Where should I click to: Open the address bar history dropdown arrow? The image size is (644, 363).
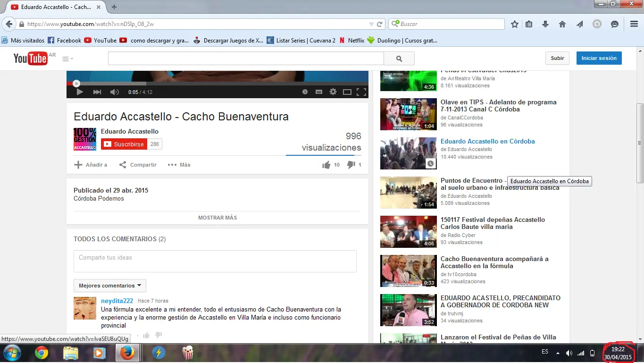point(371,24)
